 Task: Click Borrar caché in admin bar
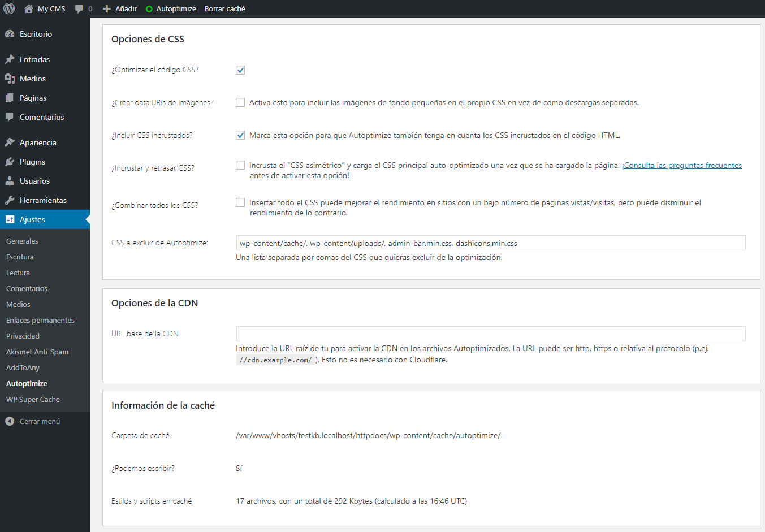pyautogui.click(x=225, y=8)
